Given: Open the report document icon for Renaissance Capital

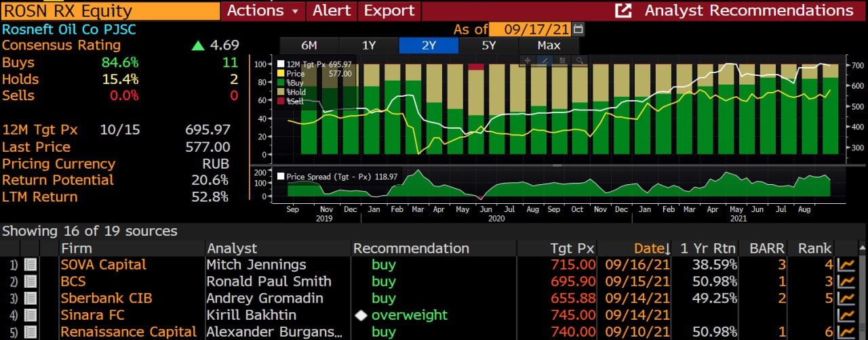Looking at the screenshot, I should point(30,332).
